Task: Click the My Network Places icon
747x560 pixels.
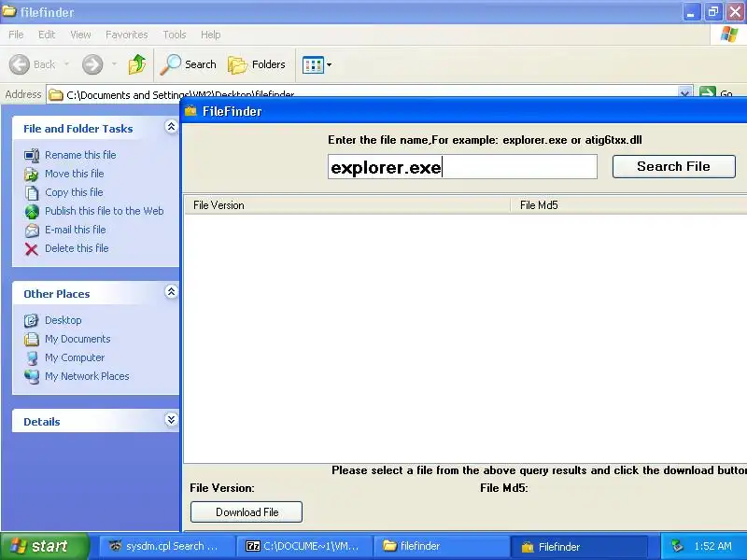Action: click(x=32, y=377)
